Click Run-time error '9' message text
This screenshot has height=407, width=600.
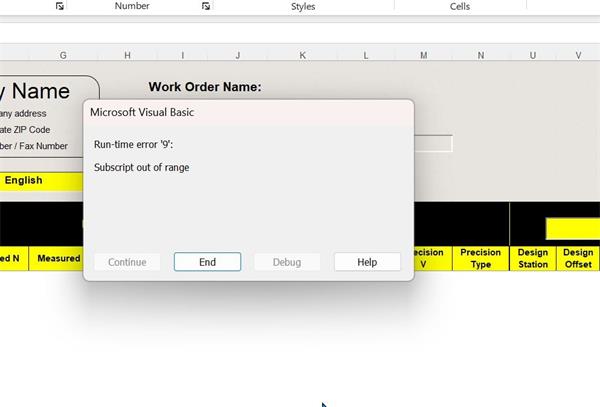[x=134, y=145]
